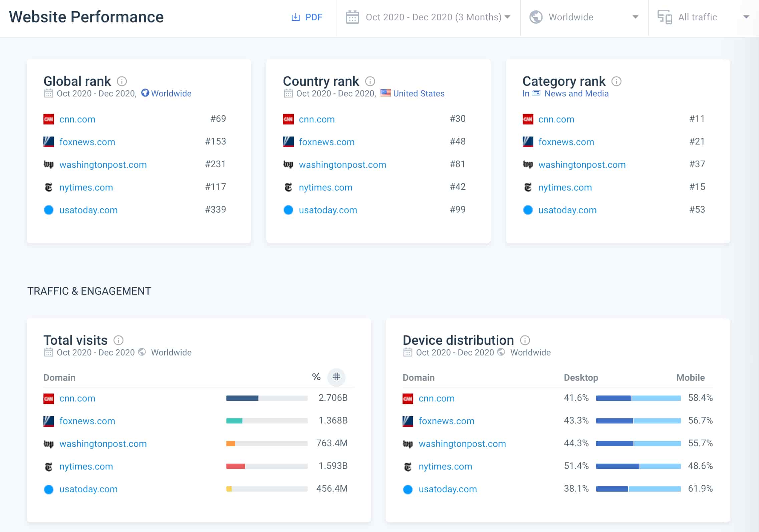
Task: Switch Total visits to number view
Action: click(x=336, y=377)
